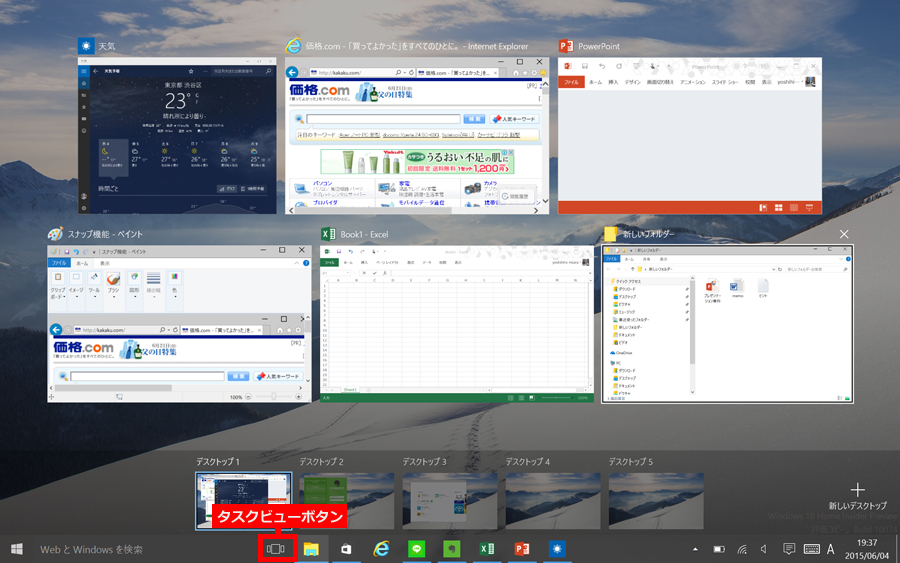Click the Task View button on taskbar
900x563 pixels.
(x=276, y=549)
